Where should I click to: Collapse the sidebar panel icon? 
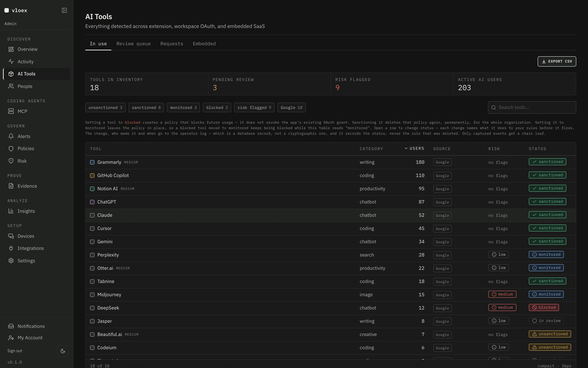click(64, 10)
